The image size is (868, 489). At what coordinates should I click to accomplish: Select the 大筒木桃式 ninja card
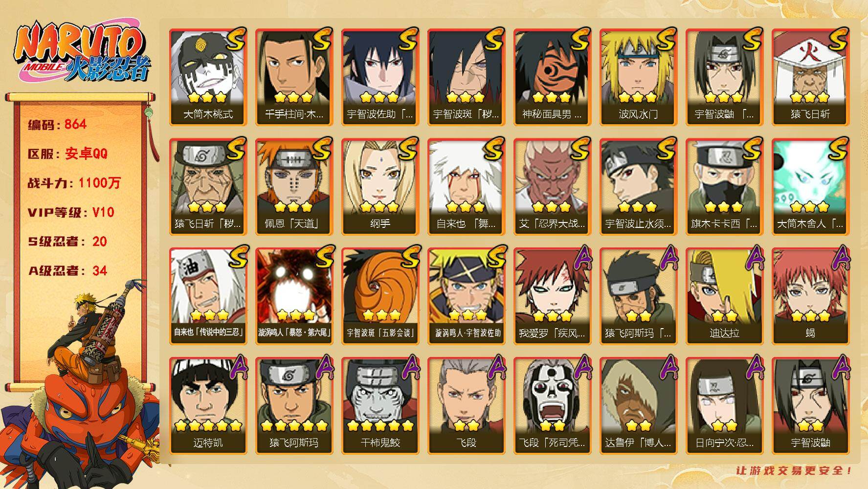click(208, 77)
